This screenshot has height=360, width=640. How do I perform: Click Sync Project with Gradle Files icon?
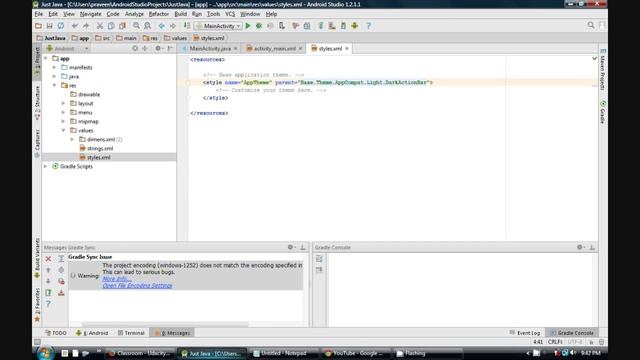click(x=321, y=26)
